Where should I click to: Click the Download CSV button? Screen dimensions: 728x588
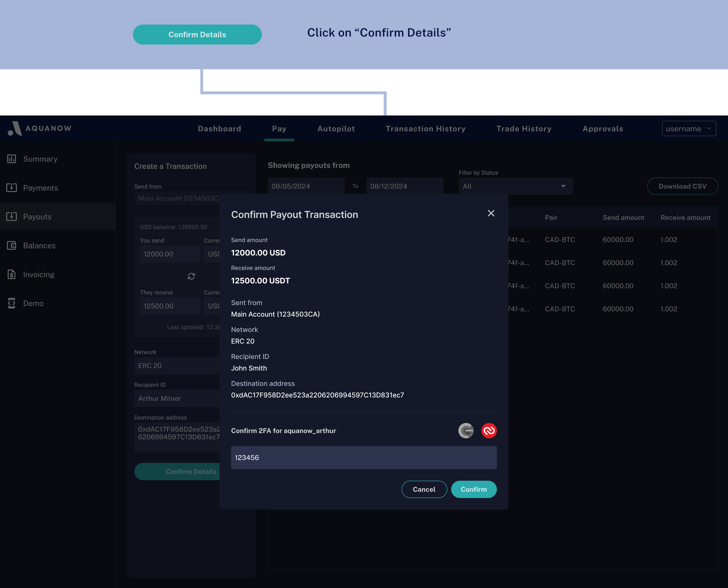click(x=682, y=186)
